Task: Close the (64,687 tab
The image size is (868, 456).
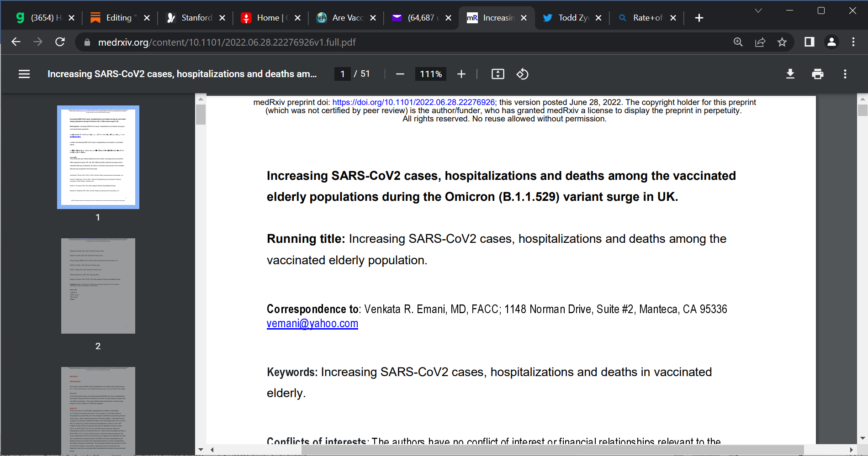Action: click(448, 18)
